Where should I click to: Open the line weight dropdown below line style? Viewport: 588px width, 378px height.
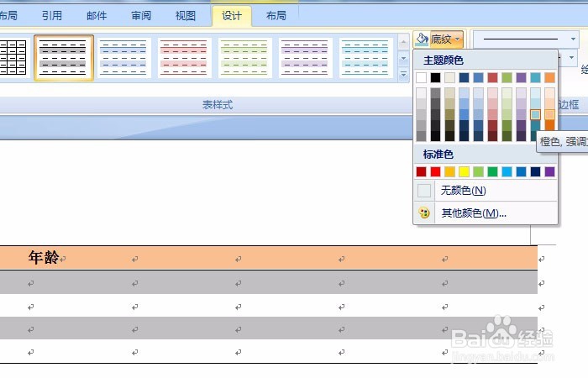tap(571, 57)
